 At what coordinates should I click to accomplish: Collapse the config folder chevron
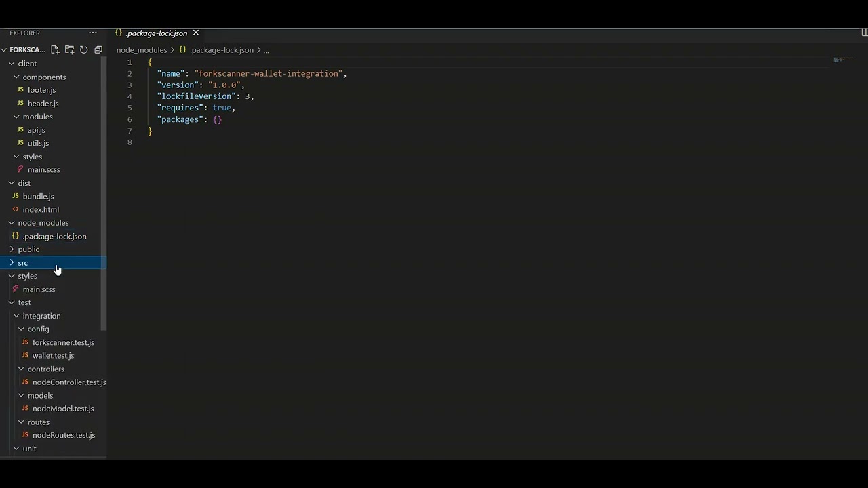(21, 329)
